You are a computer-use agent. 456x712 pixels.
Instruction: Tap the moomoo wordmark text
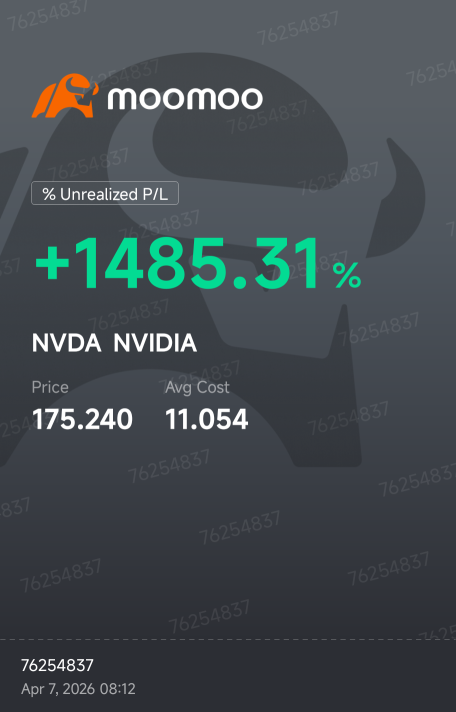[x=185, y=99]
